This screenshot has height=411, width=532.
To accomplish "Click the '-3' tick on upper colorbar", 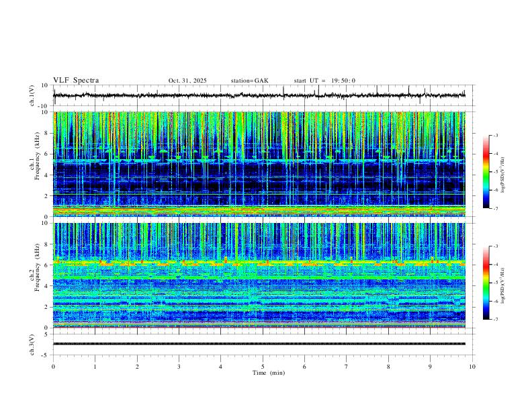I will [495, 135].
